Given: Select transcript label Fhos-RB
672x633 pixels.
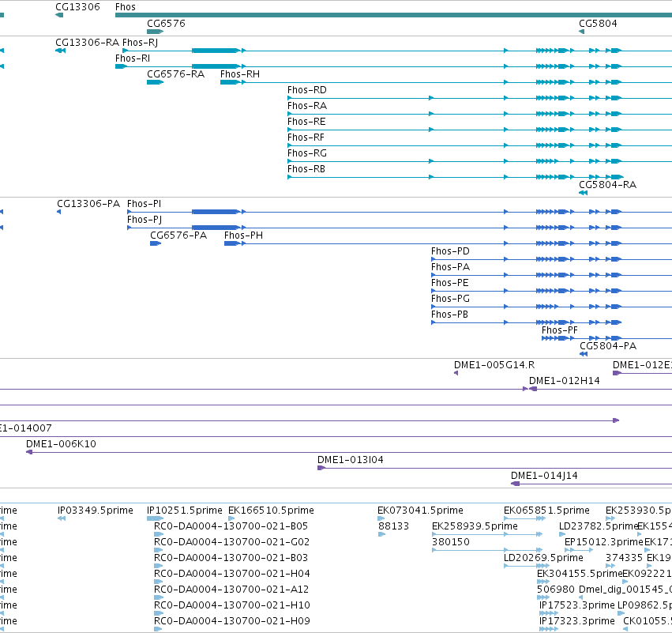Looking at the screenshot, I should click(306, 169).
